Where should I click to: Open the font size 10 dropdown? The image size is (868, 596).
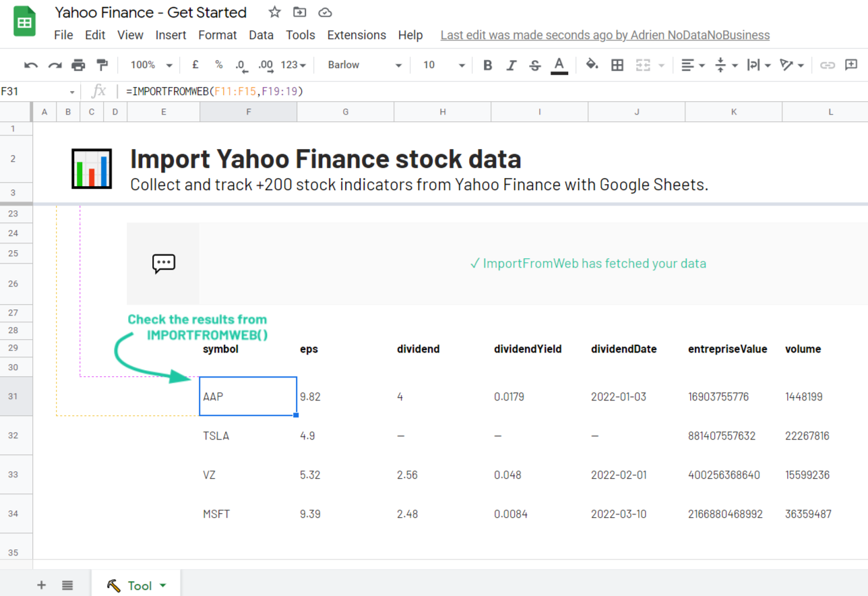(444, 65)
